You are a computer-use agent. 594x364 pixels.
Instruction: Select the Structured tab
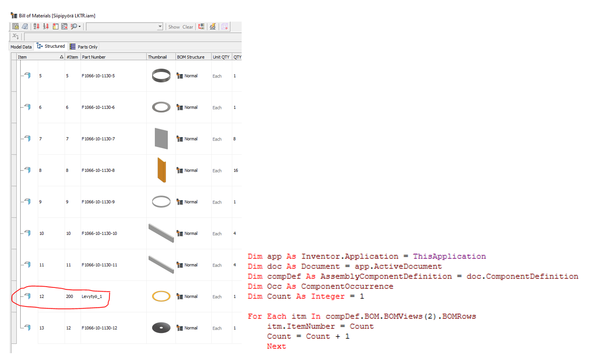coord(51,46)
